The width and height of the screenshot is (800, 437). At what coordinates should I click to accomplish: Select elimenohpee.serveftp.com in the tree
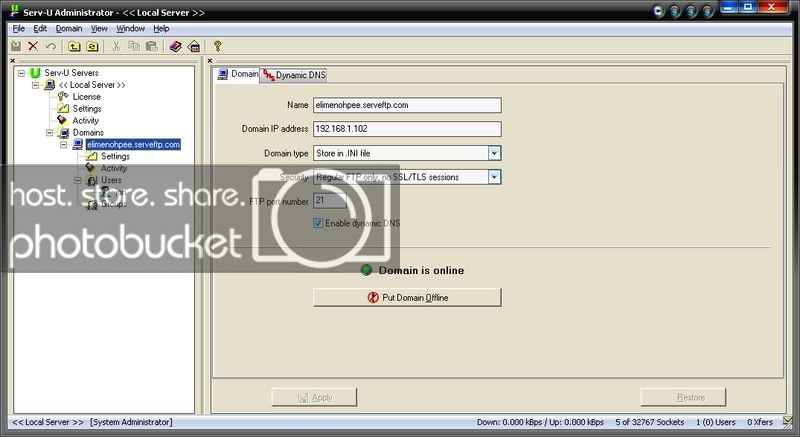click(x=133, y=144)
